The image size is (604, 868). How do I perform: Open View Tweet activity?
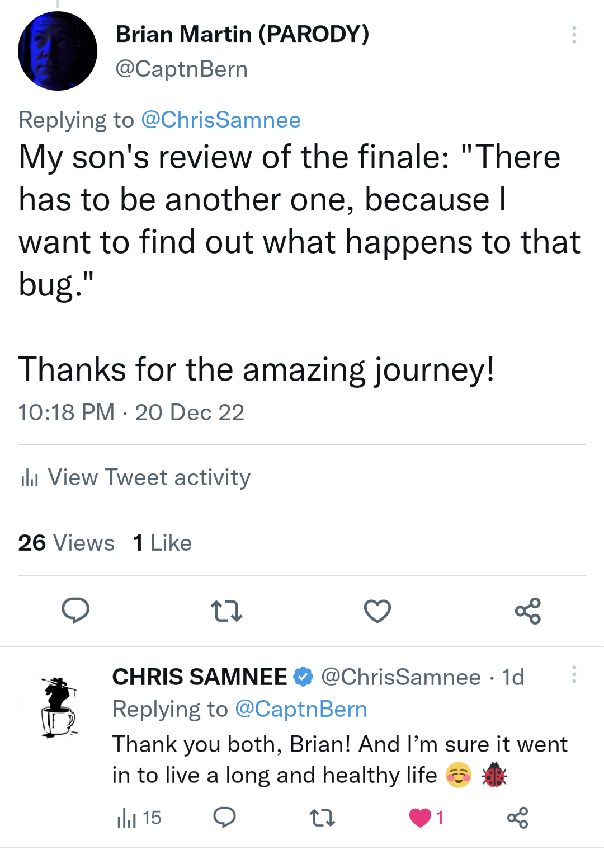(x=149, y=477)
